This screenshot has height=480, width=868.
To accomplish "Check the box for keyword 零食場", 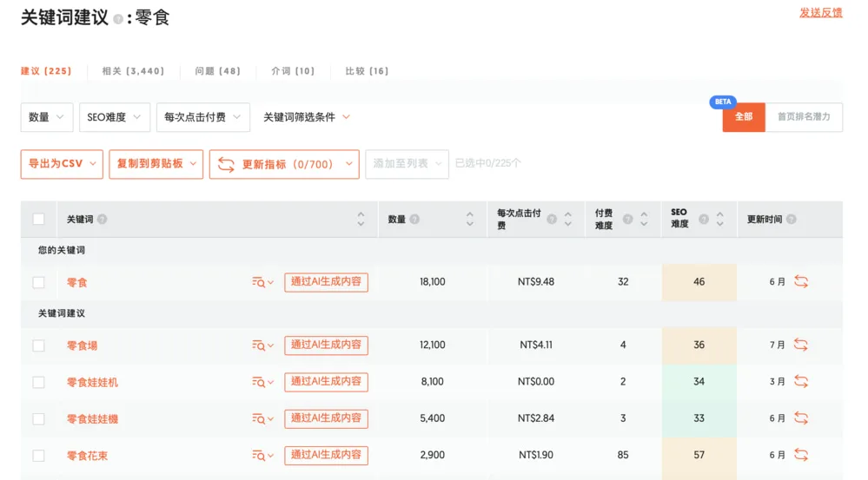I will [x=38, y=345].
